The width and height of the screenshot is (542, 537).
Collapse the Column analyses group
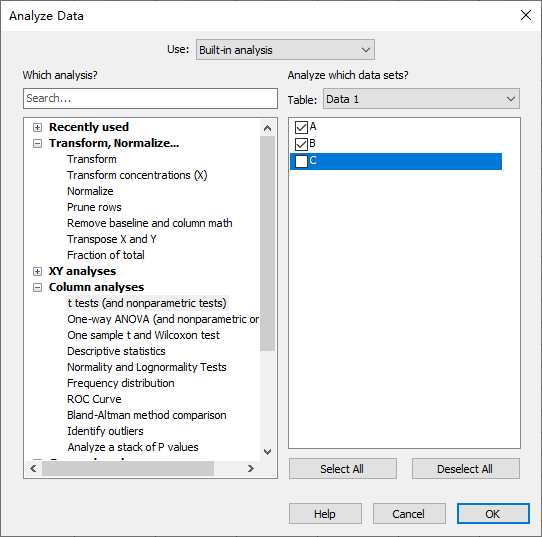click(37, 288)
